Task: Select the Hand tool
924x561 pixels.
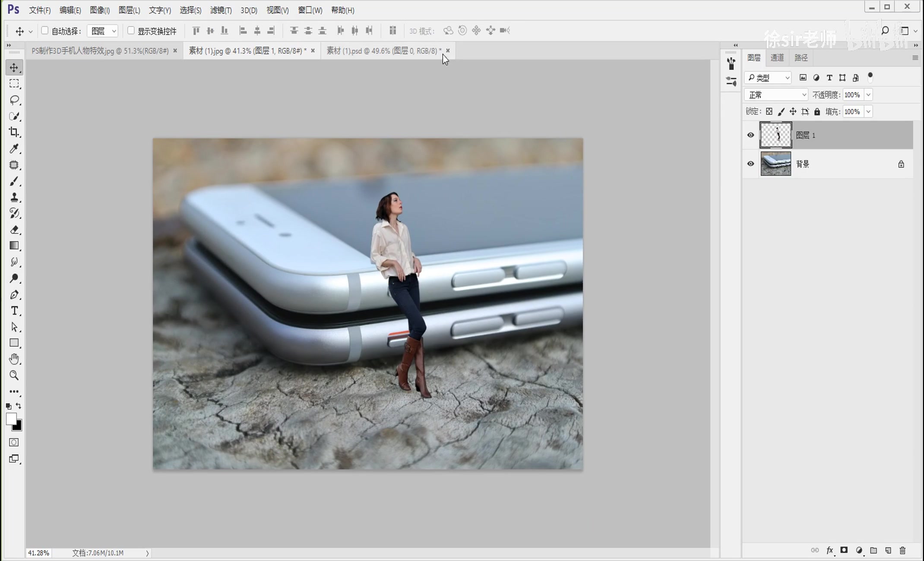Action: tap(14, 359)
